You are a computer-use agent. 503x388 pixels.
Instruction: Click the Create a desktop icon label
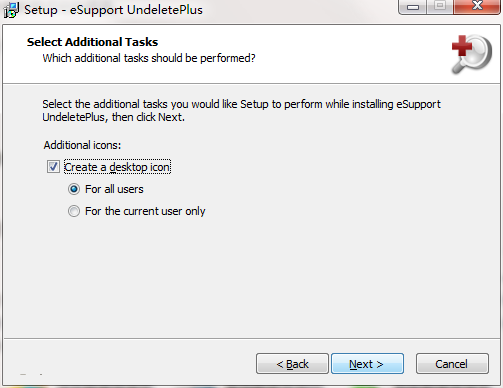(117, 167)
